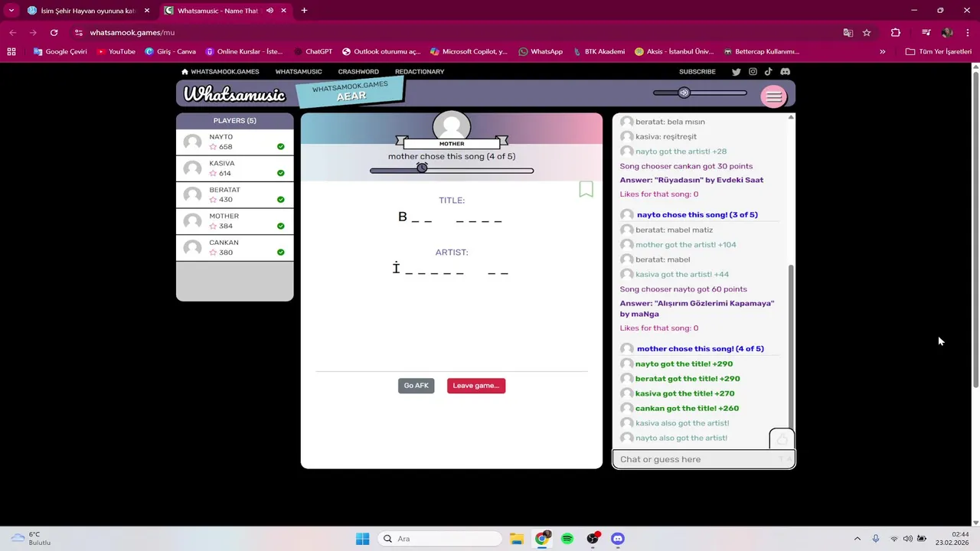Mute the Whatsamusic tab audio icon
The width and height of the screenshot is (980, 551).
pyautogui.click(x=269, y=11)
